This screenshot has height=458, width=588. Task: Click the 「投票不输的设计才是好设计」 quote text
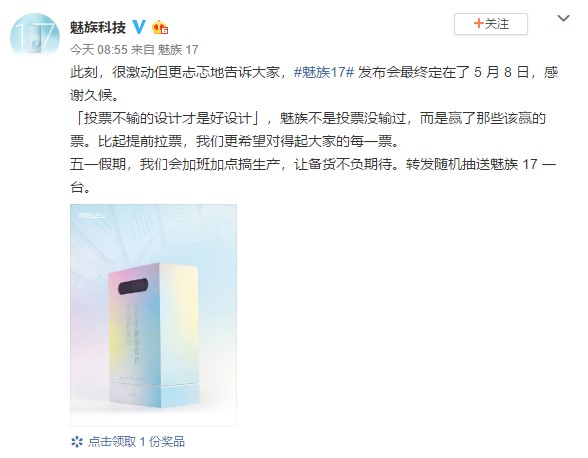tap(168, 119)
